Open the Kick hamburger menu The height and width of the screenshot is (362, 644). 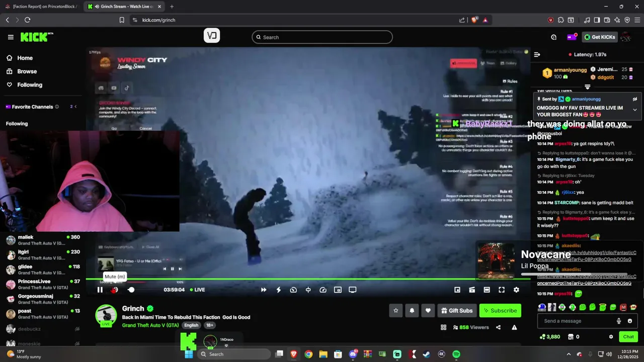(11, 37)
